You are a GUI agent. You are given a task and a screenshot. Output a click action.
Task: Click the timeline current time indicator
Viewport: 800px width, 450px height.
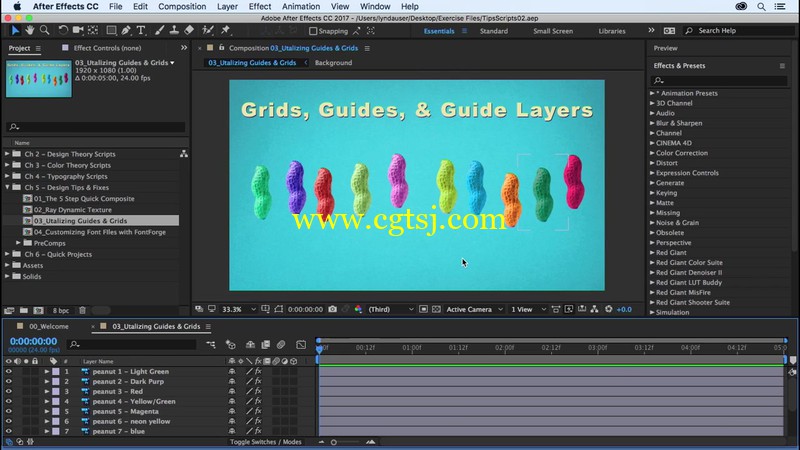(319, 348)
